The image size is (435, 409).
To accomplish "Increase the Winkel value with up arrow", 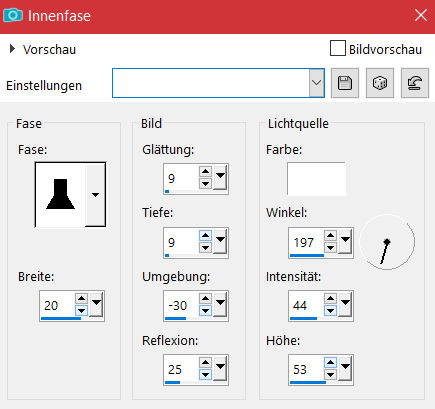I will 330,236.
